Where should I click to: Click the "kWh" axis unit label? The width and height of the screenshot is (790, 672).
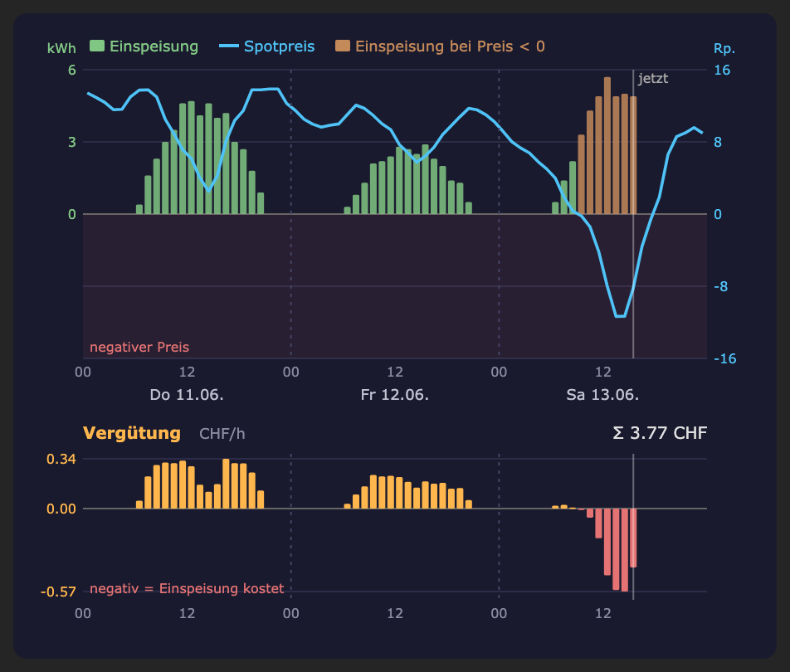click(x=61, y=48)
